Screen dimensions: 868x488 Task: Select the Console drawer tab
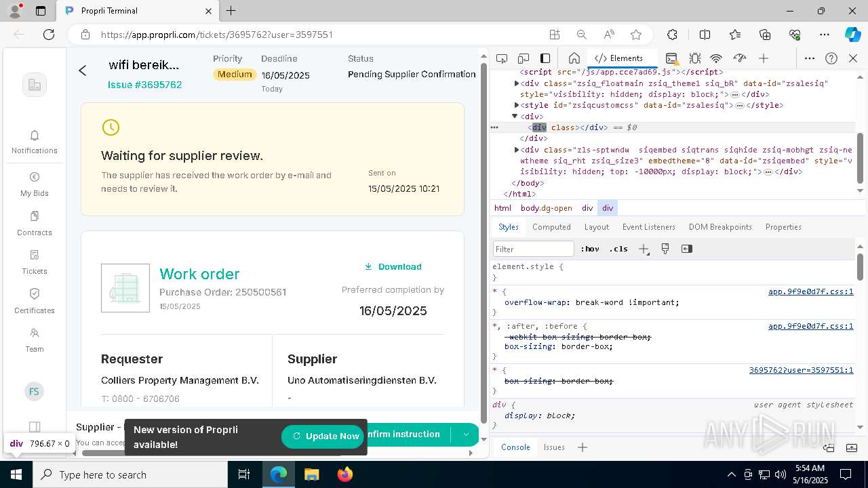[515, 447]
